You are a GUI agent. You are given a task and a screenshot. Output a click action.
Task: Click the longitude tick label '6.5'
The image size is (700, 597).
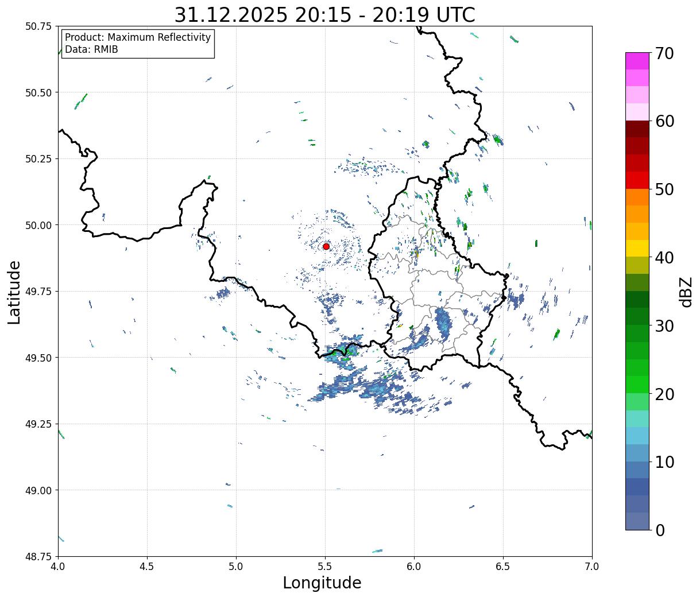click(503, 566)
